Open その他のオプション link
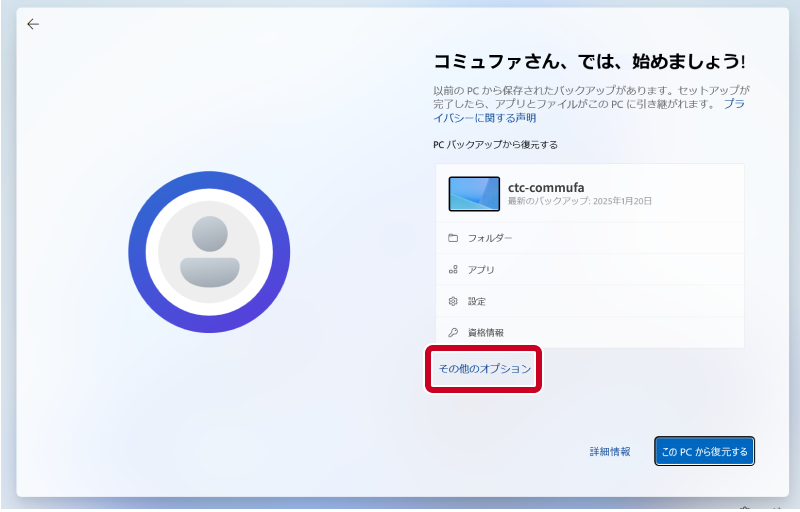The width and height of the screenshot is (800, 512). click(485, 369)
